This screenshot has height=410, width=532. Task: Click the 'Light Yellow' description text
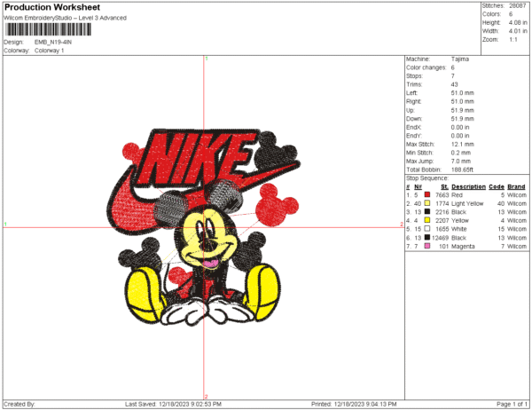click(467, 203)
